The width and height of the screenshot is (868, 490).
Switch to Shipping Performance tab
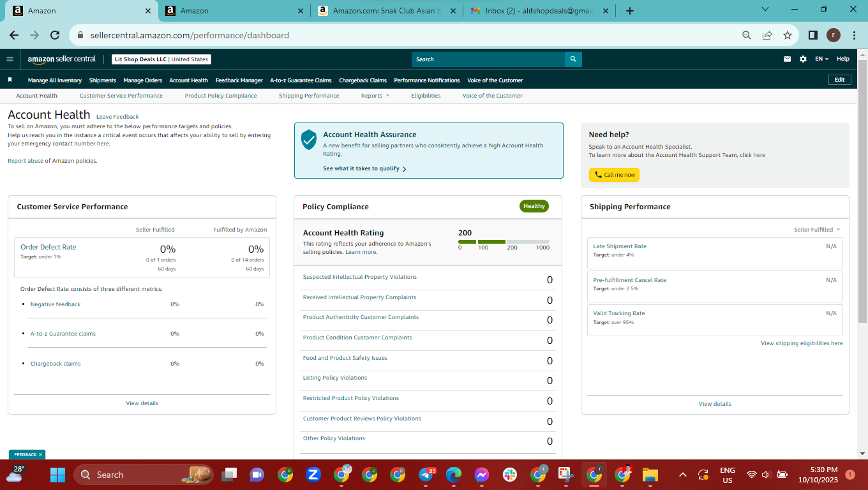(x=309, y=96)
